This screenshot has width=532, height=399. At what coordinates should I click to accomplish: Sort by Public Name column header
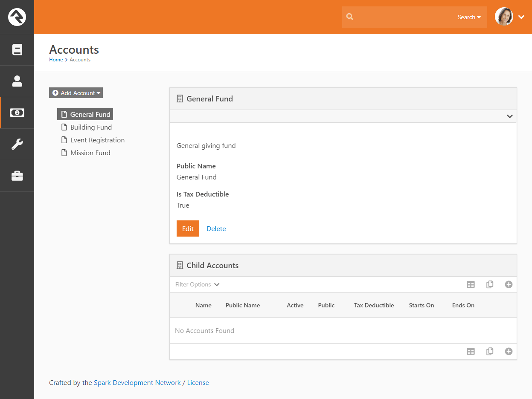click(x=243, y=305)
